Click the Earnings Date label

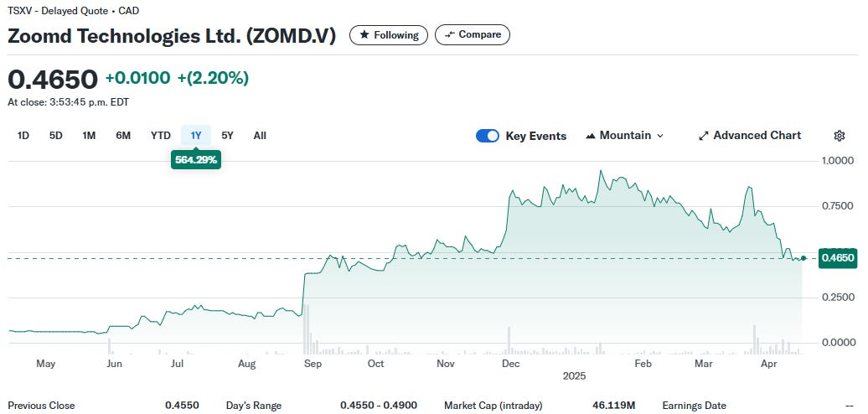[x=695, y=406]
